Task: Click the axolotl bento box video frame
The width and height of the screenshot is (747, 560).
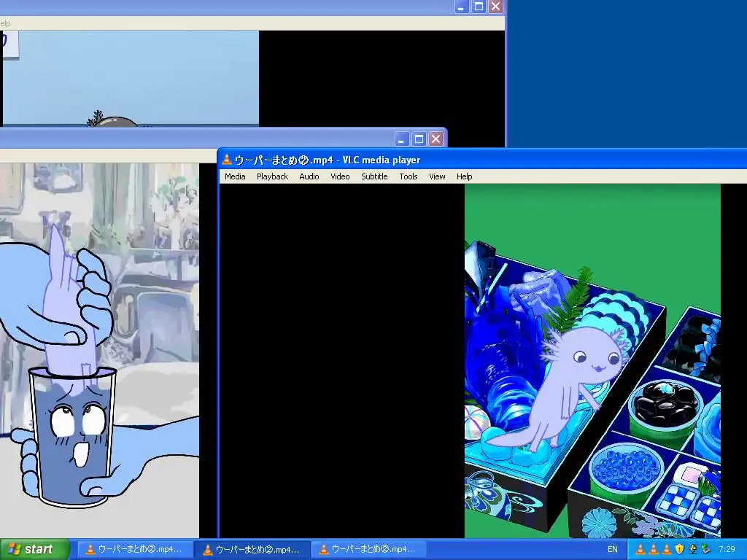Action: (x=592, y=361)
